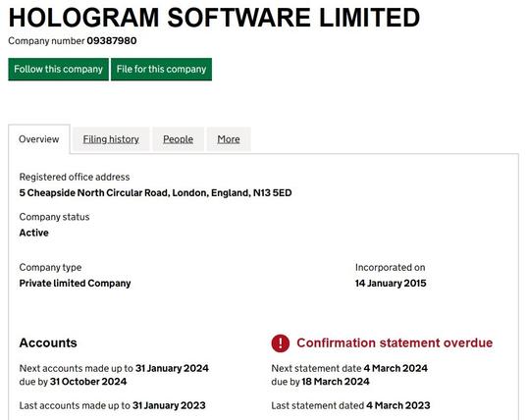Click the Incorporated on label
527x420 pixels.
coord(391,268)
